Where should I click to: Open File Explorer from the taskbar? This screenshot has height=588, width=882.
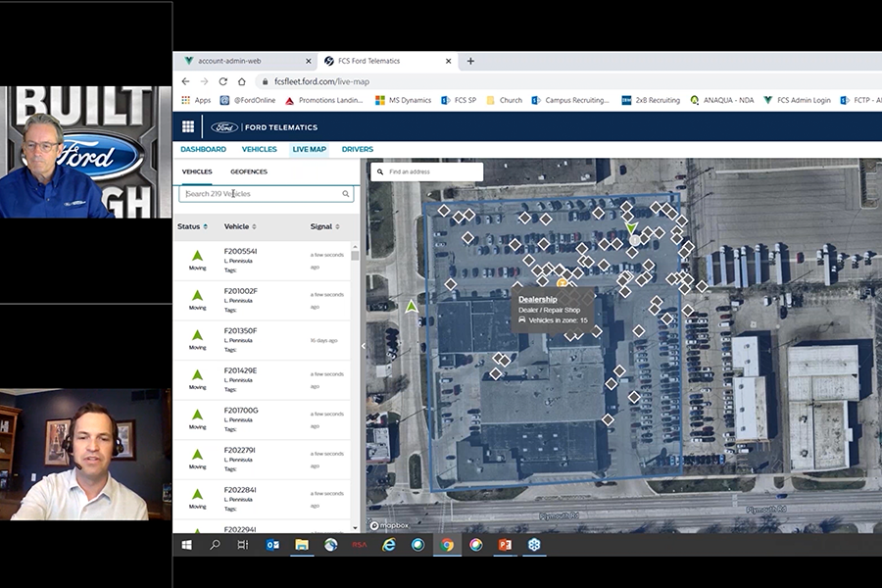point(302,545)
